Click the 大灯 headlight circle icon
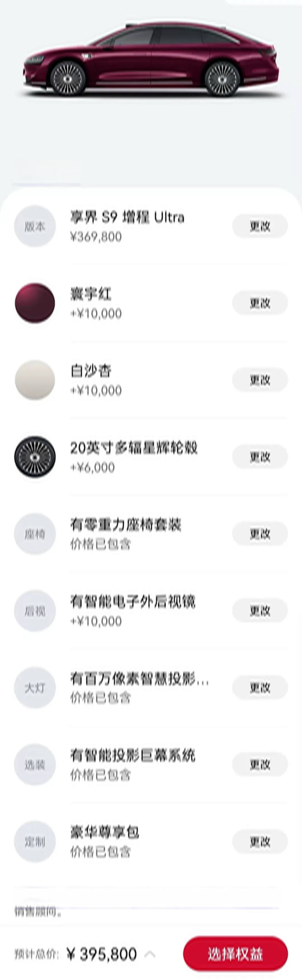This screenshot has width=302, height=980. [35, 687]
